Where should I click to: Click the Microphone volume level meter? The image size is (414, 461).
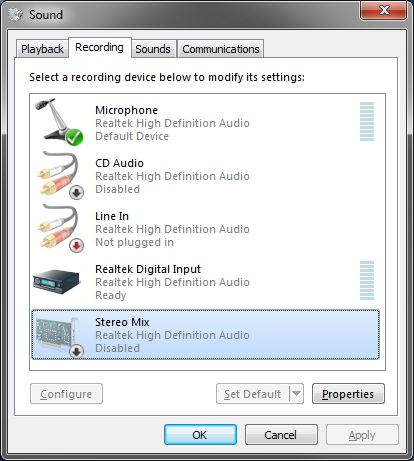pos(367,122)
